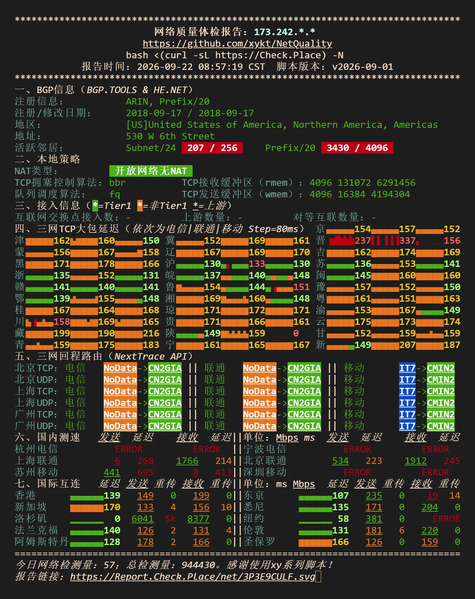Click 杭州电信 send ERROR value
Viewport: 475px width, 599px height.
coord(128,449)
